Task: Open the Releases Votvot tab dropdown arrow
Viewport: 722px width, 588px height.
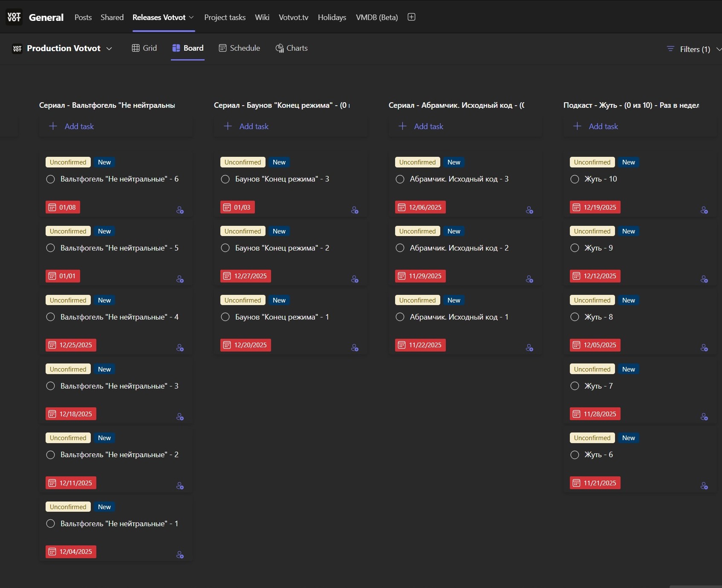Action: [191, 17]
